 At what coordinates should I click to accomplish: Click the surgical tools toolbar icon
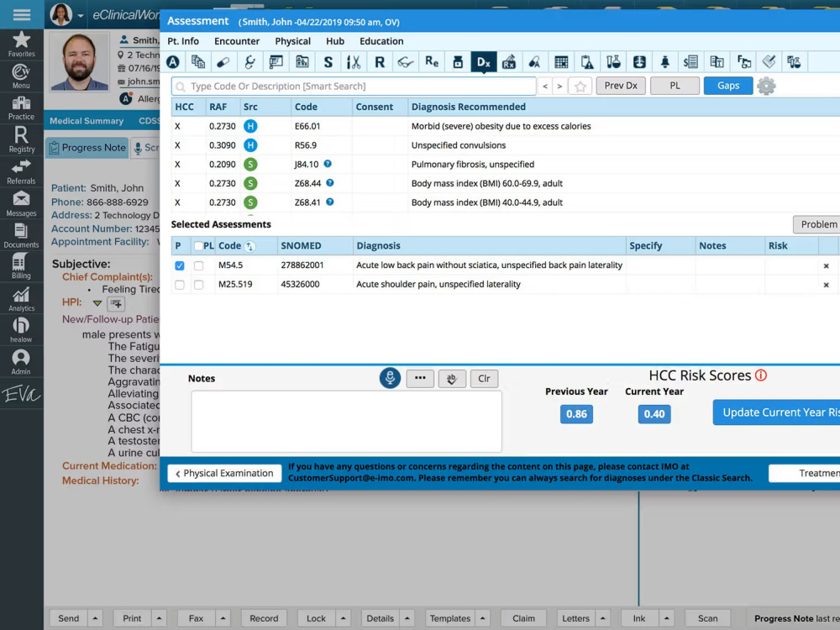pos(354,62)
